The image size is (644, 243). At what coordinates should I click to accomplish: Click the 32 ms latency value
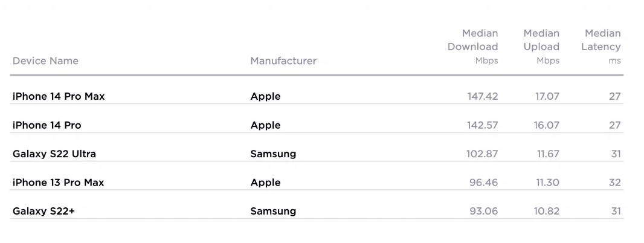(x=615, y=183)
